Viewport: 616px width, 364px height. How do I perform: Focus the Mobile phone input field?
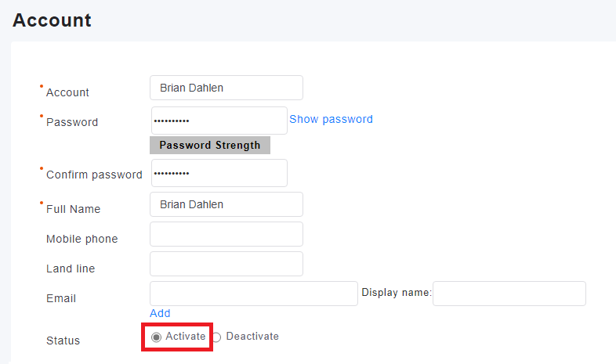click(x=226, y=234)
